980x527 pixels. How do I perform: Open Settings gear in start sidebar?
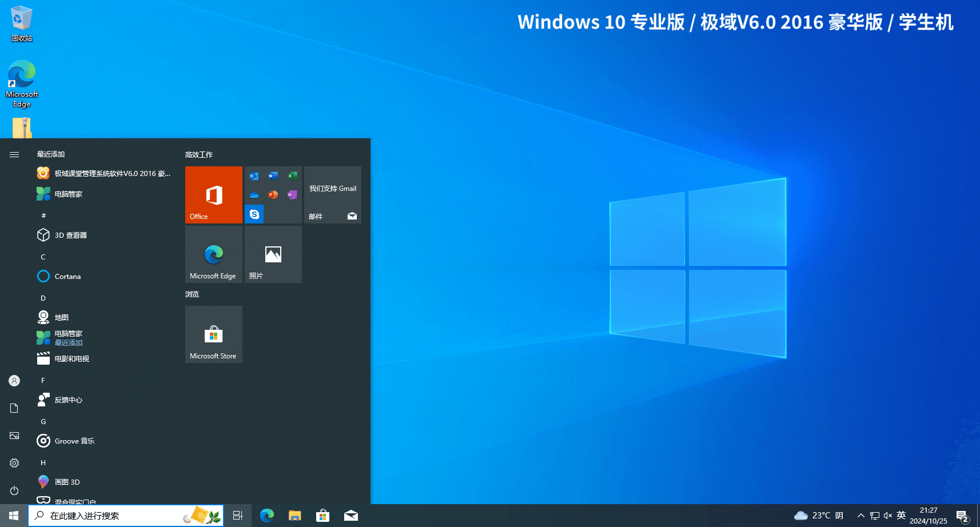[14, 463]
